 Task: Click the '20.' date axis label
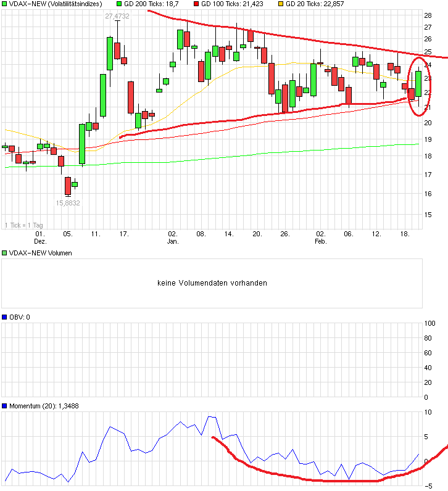pos(257,234)
